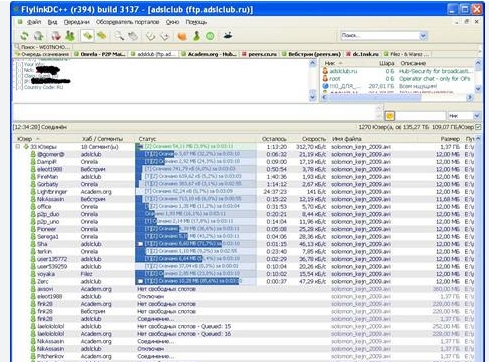Switch to the Academ.org - Hub tab
Viewport: 489px width, 362px height.
(209, 54)
